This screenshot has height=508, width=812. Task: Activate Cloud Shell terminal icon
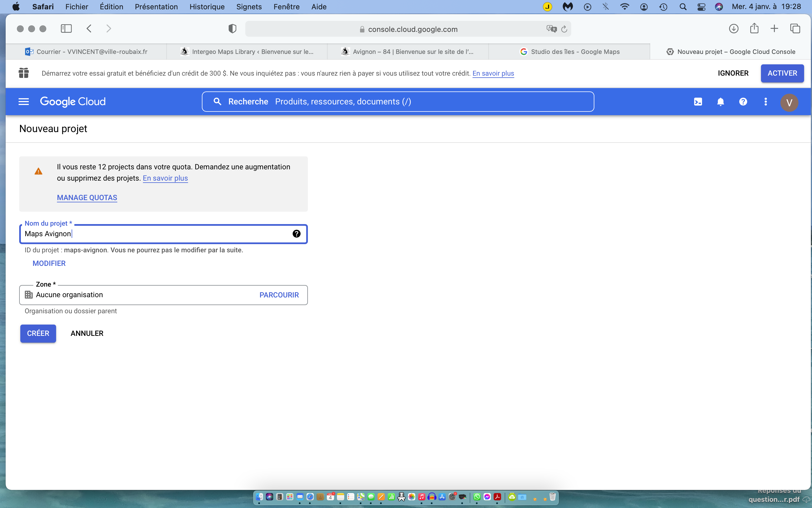[x=698, y=102]
